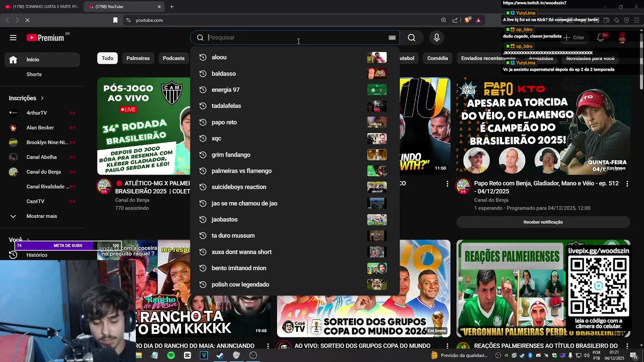Open Histórico in the sidebar
The height and width of the screenshot is (362, 644).
tap(42, 255)
